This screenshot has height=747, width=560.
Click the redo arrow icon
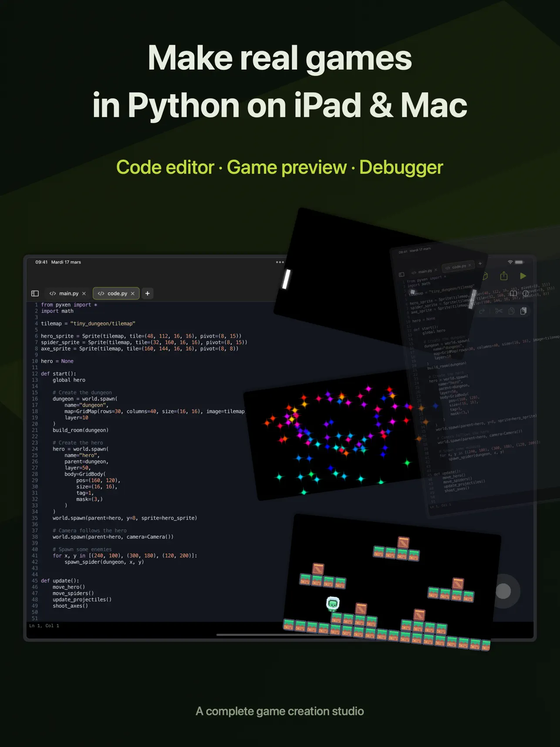(x=482, y=311)
